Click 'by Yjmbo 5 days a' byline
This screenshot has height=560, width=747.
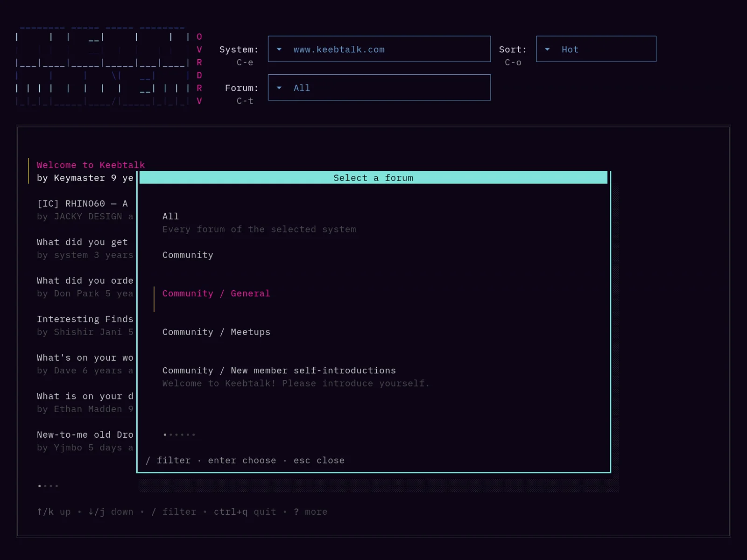(85, 448)
